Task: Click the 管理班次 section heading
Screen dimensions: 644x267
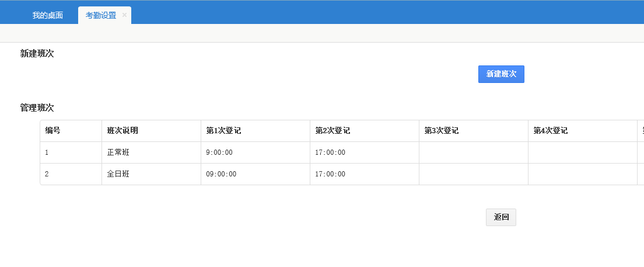Action: click(x=37, y=108)
